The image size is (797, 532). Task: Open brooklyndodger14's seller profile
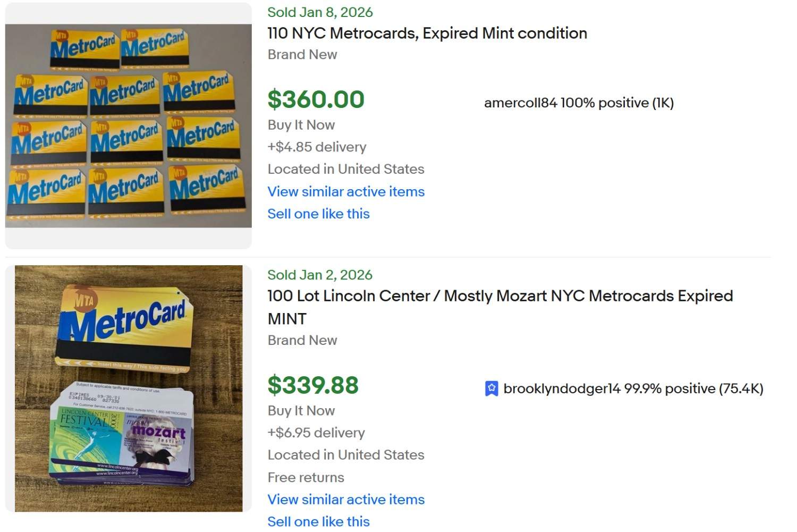pyautogui.click(x=561, y=389)
